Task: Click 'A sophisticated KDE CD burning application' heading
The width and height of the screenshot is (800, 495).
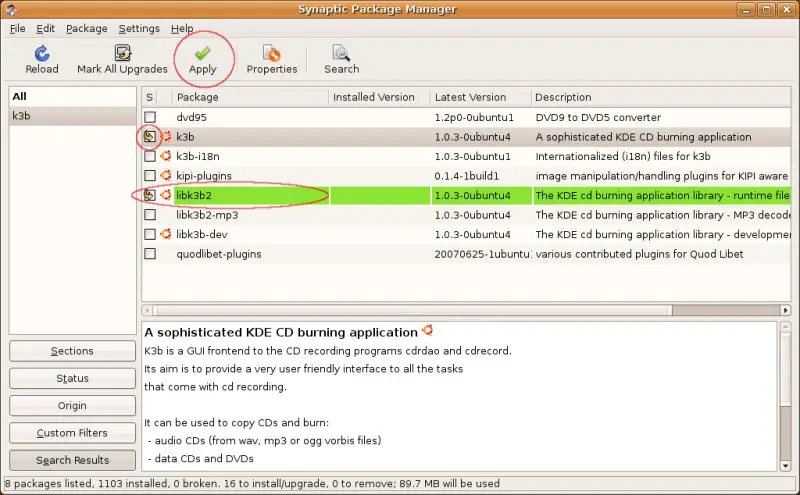Action: [x=281, y=332]
